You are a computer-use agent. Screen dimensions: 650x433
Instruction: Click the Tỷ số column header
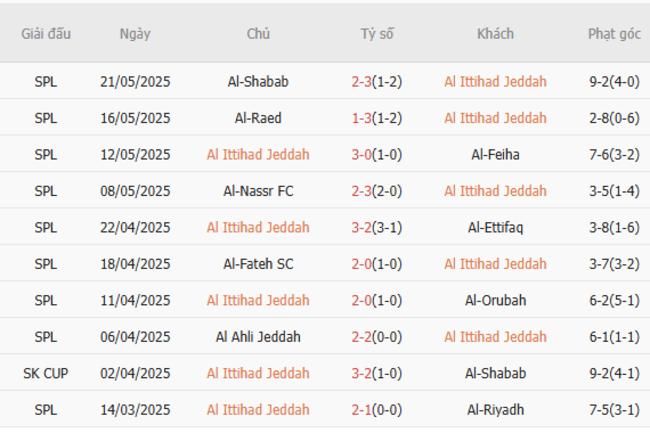pos(377,34)
